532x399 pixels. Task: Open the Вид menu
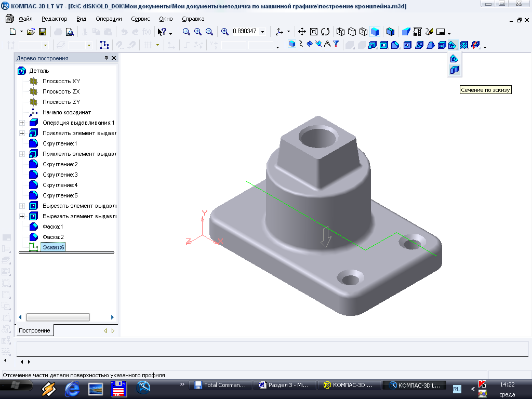(82, 19)
